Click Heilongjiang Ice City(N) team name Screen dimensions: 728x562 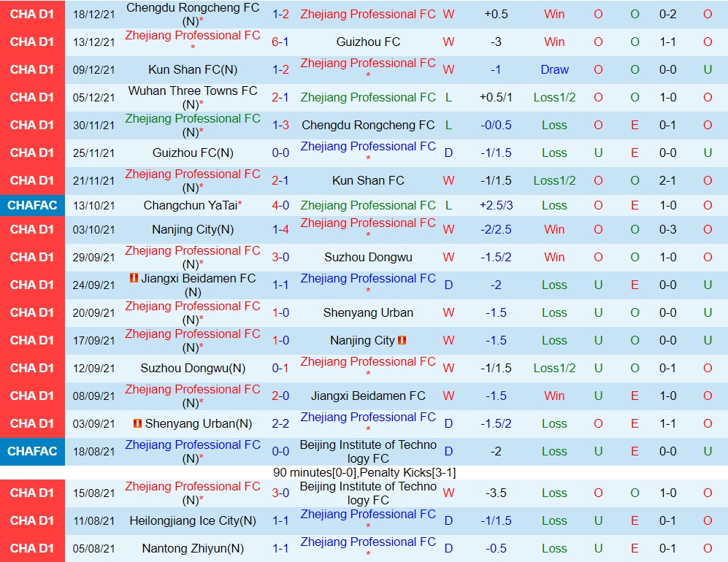click(x=193, y=520)
